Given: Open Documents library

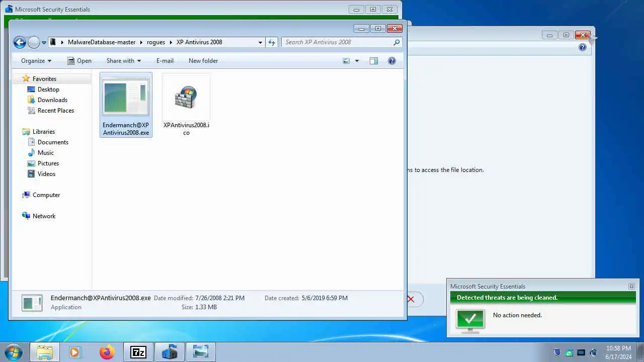Looking at the screenshot, I should [x=53, y=142].
